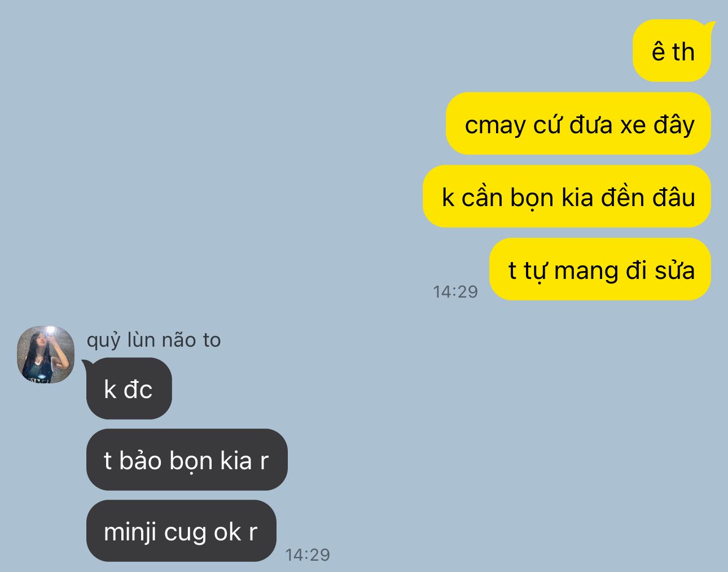Click the "t tự mang đi sửa" message
This screenshot has height=572, width=728.
[600, 269]
